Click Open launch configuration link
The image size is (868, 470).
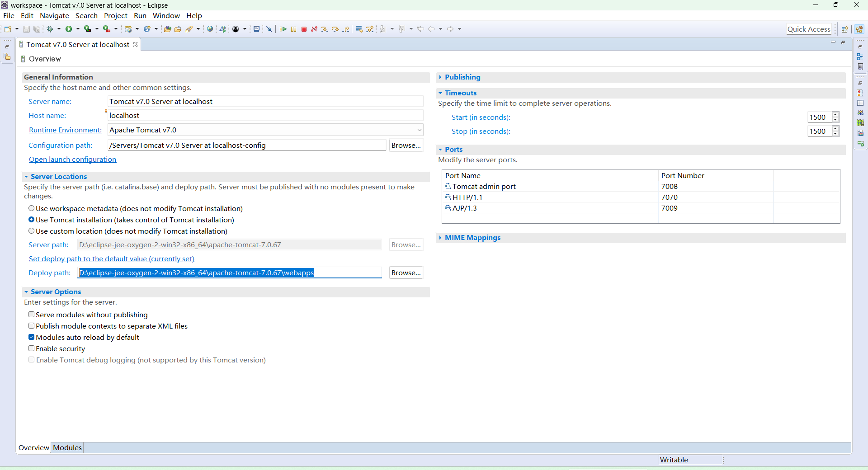click(72, 160)
